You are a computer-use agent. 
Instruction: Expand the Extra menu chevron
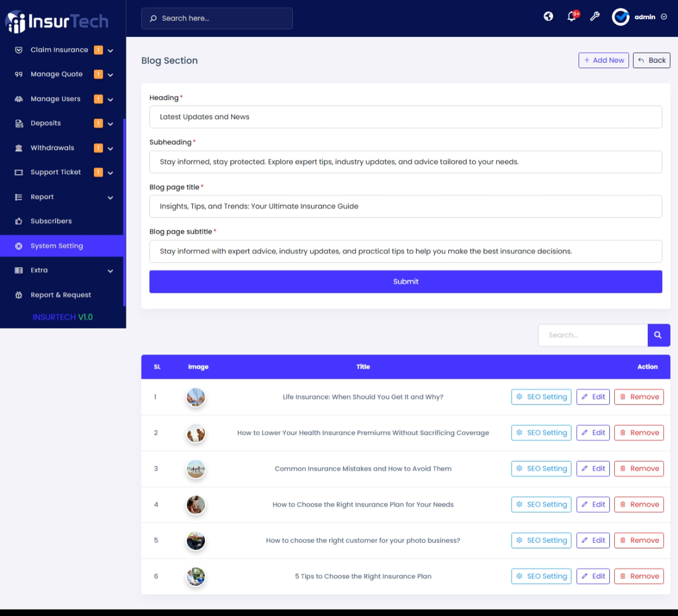click(x=110, y=270)
